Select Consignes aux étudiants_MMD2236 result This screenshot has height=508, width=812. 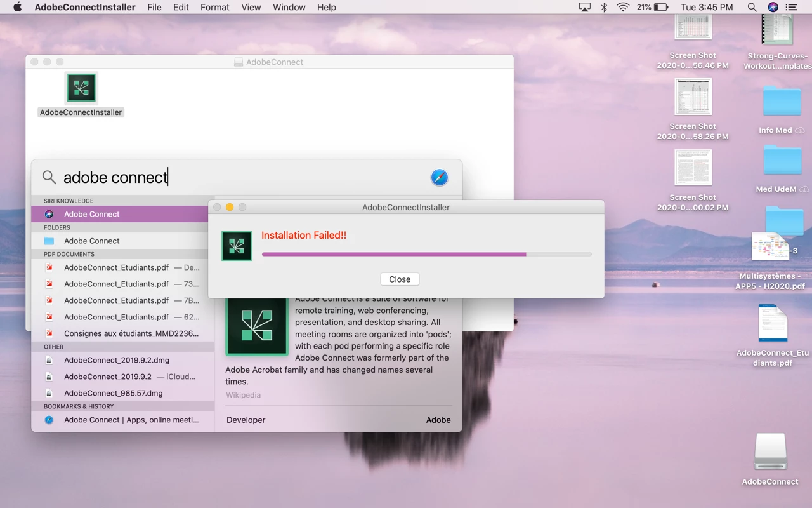[123, 333]
